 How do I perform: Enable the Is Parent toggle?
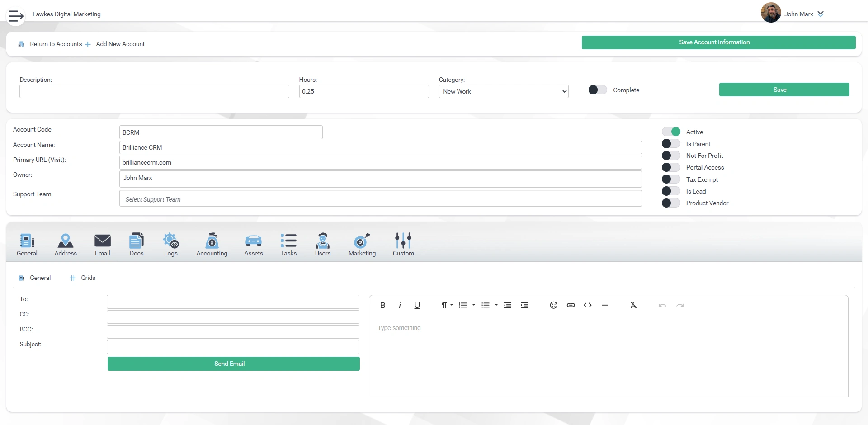670,143
